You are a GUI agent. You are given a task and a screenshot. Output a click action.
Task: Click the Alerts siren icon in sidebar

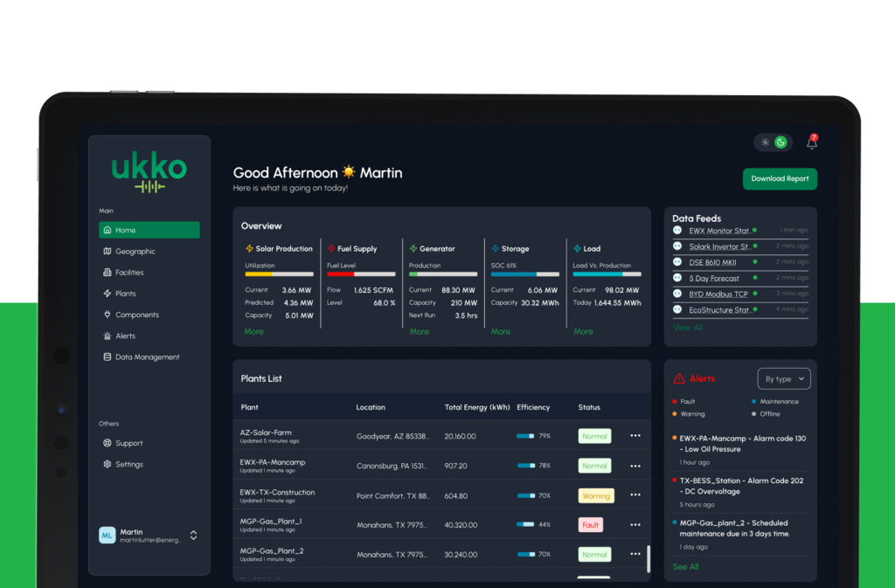coord(107,336)
